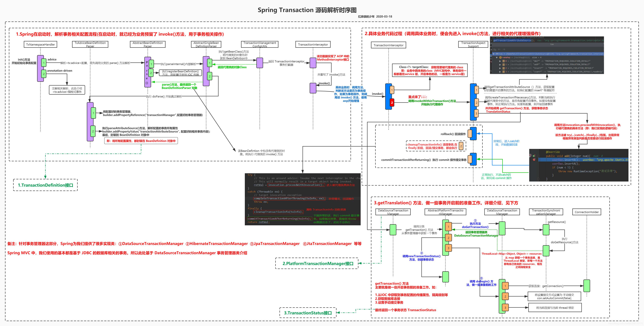Click "执行 doParse() 开始真正解析" label
Viewport: 644px width, 326px height.
(x=164, y=96)
